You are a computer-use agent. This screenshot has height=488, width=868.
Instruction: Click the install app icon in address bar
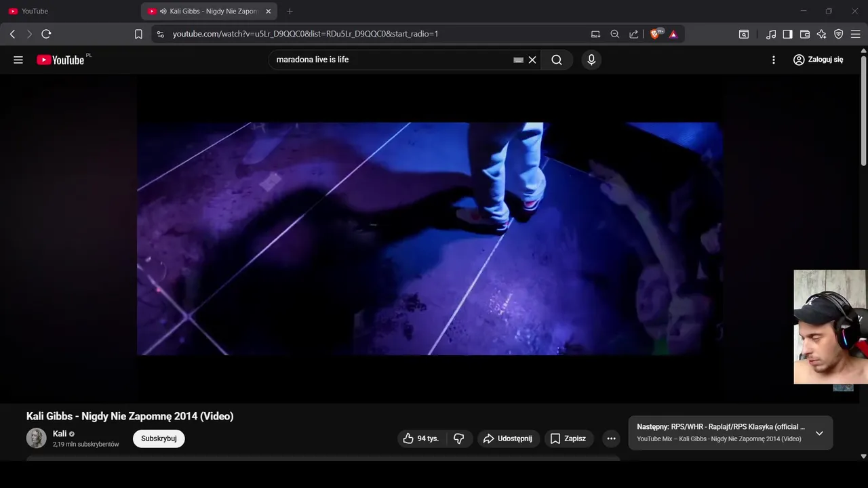595,34
